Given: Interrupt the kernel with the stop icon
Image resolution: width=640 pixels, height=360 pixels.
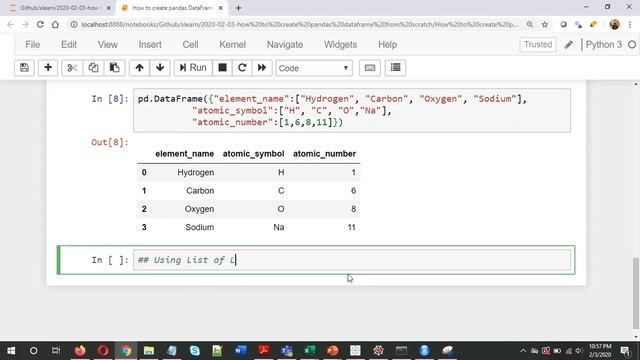Looking at the screenshot, I should (222, 68).
